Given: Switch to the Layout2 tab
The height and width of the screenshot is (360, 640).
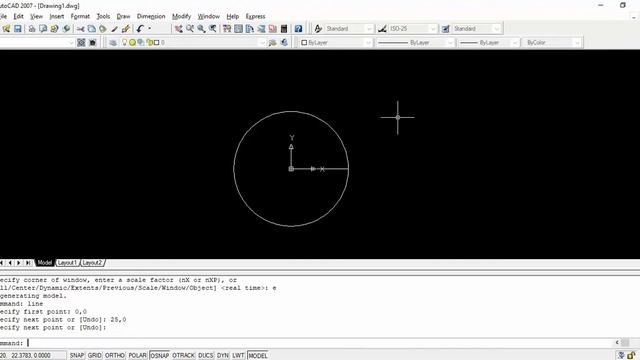Looking at the screenshot, I should [x=93, y=263].
